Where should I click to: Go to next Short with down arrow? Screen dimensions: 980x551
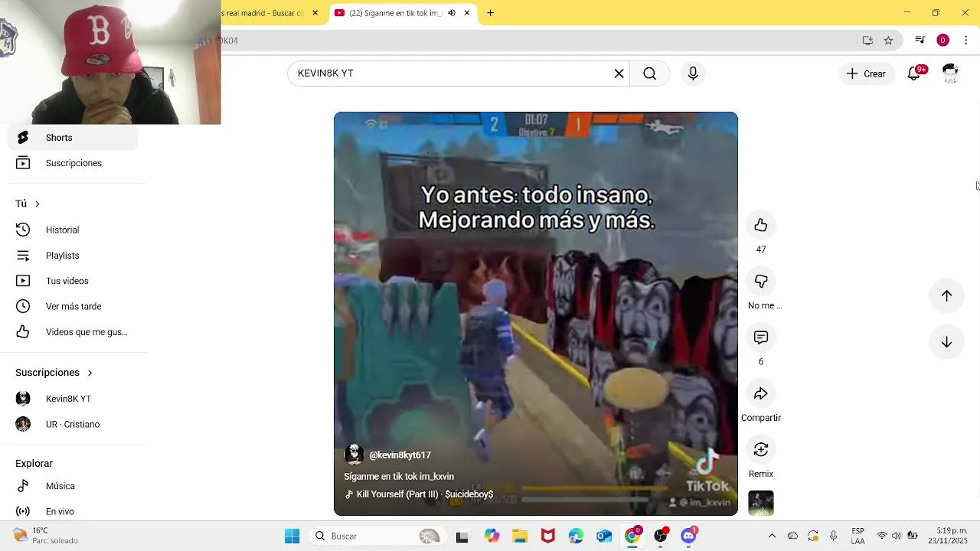(946, 342)
